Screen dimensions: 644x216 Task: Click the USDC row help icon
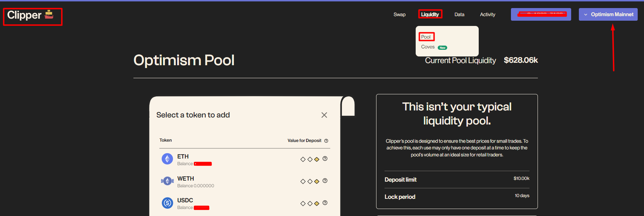[325, 203]
